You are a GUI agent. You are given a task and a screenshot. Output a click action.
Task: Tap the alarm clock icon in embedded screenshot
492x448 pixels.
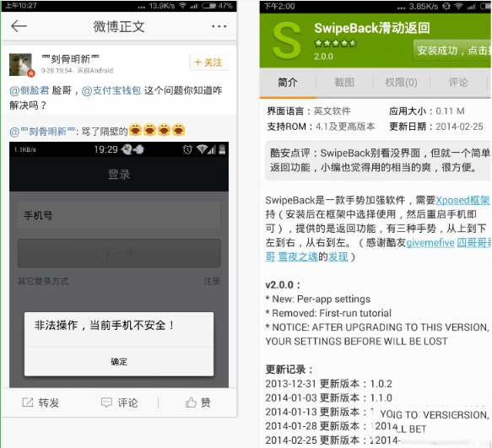coord(187,149)
